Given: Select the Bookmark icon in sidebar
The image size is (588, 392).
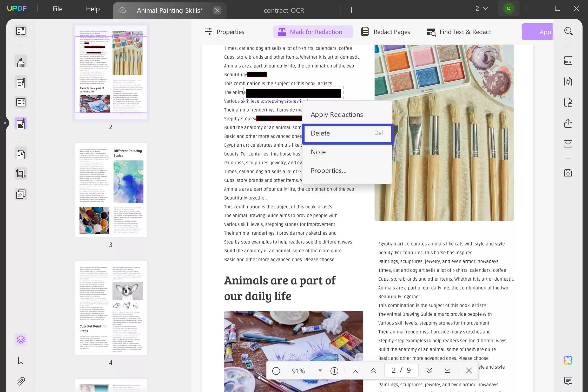Looking at the screenshot, I should click(x=21, y=361).
